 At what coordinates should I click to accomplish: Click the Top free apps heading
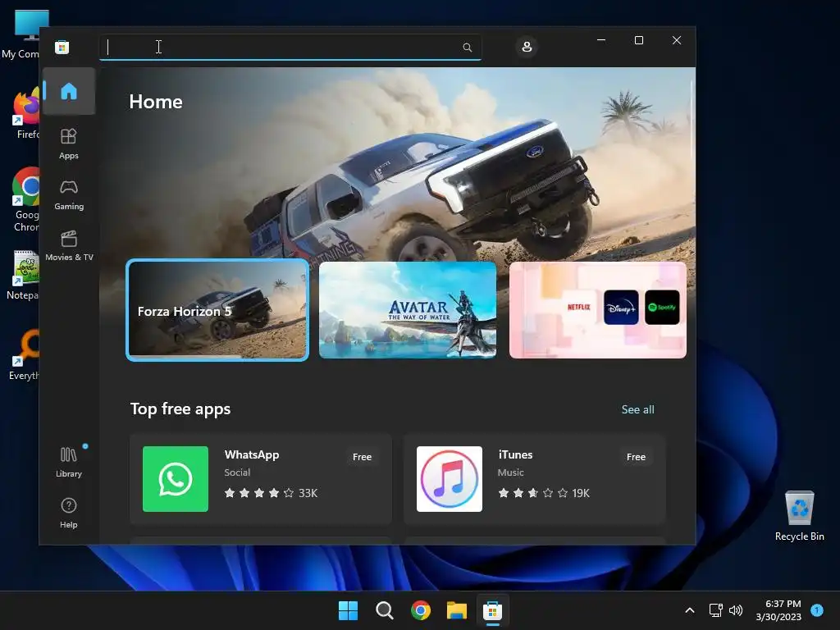click(180, 409)
